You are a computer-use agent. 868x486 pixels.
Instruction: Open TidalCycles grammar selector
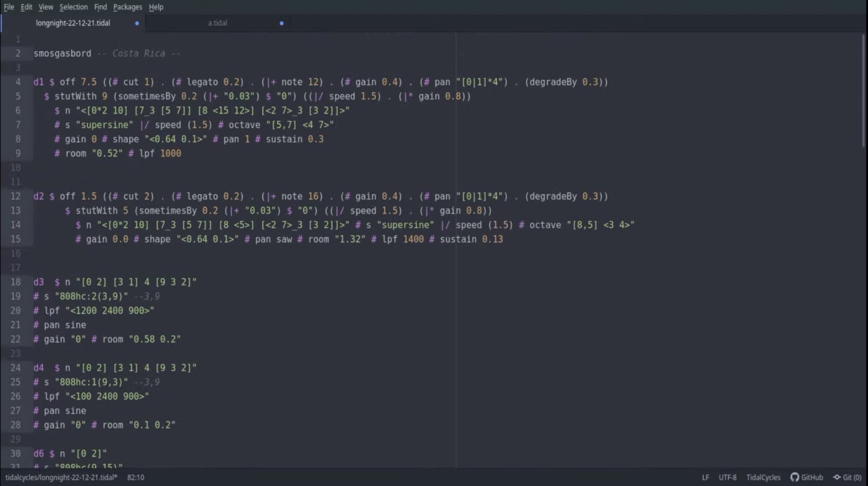763,477
